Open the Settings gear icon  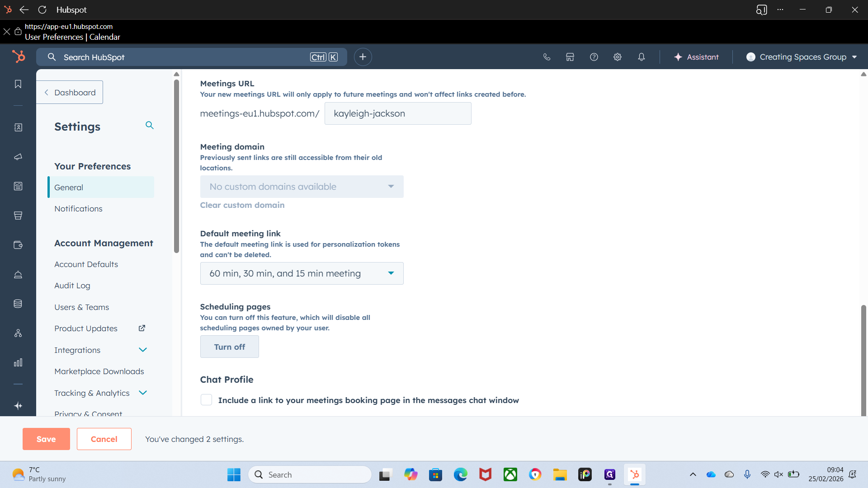pyautogui.click(x=618, y=57)
